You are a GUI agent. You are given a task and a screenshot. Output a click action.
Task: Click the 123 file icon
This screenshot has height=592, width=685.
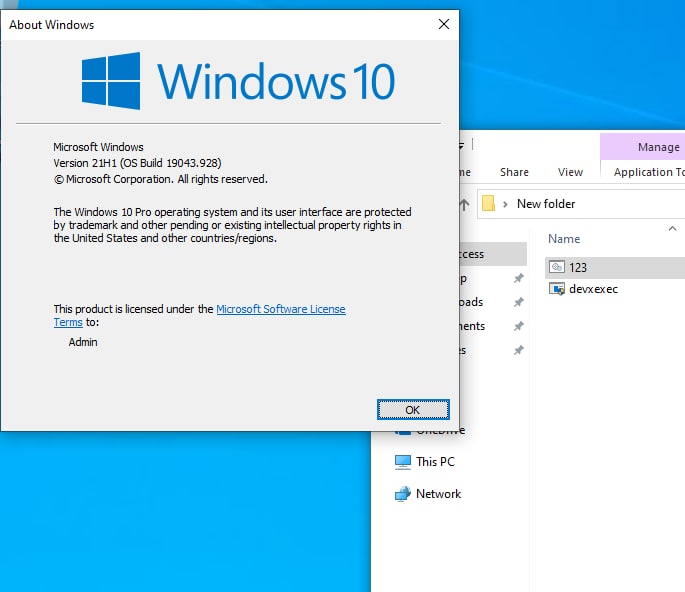(x=557, y=267)
